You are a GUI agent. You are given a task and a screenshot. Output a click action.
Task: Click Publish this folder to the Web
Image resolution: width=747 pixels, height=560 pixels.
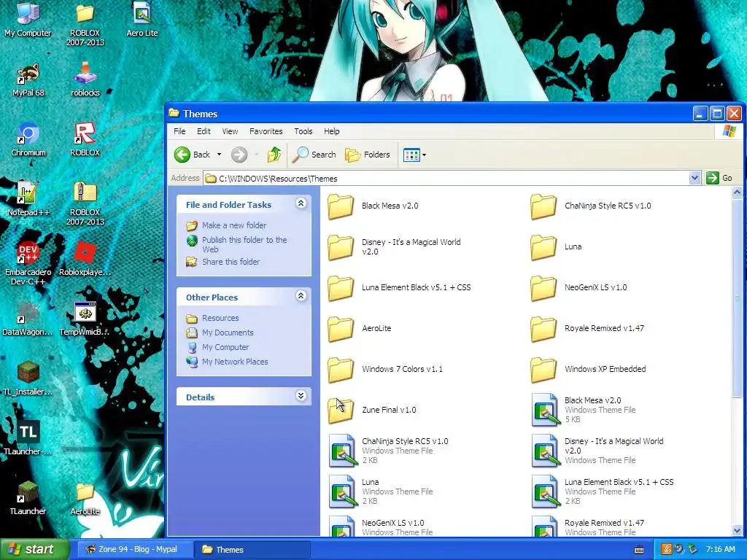[x=237, y=244]
